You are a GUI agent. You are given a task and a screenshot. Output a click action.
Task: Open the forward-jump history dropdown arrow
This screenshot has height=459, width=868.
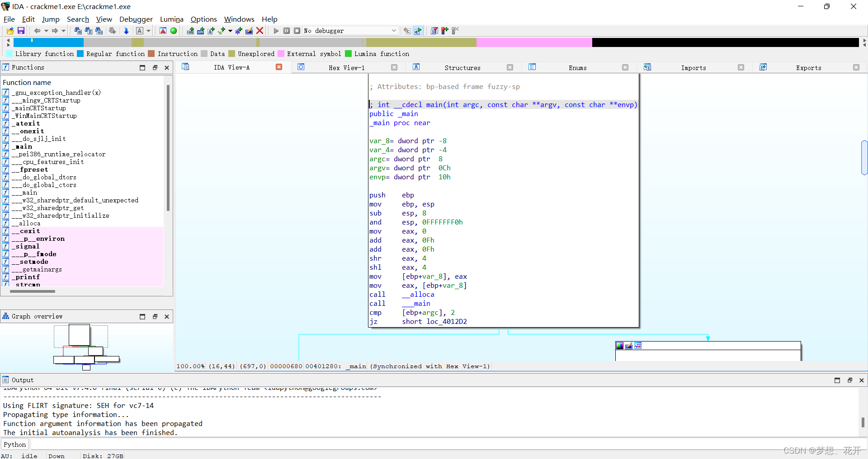pos(63,31)
